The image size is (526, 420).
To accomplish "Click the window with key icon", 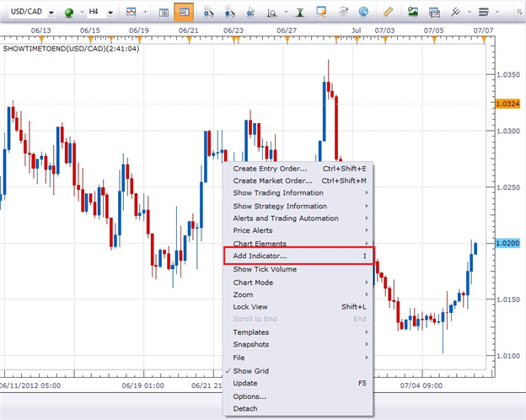I will click(321, 12).
